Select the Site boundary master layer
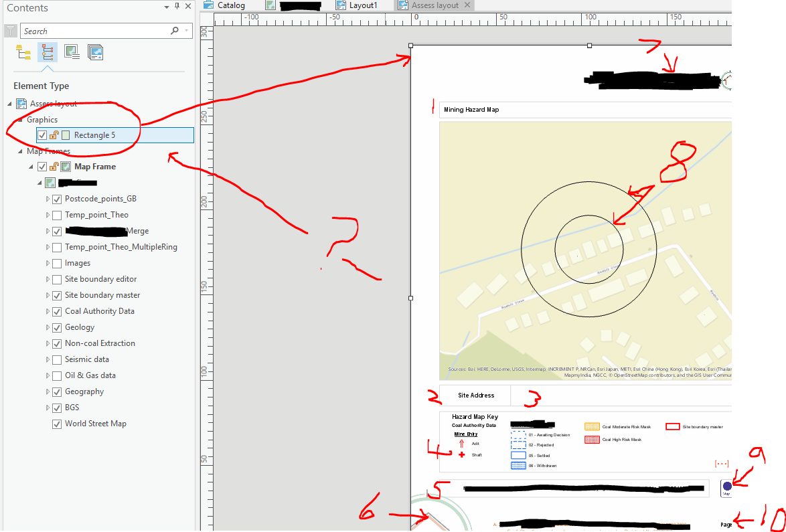 (x=102, y=295)
